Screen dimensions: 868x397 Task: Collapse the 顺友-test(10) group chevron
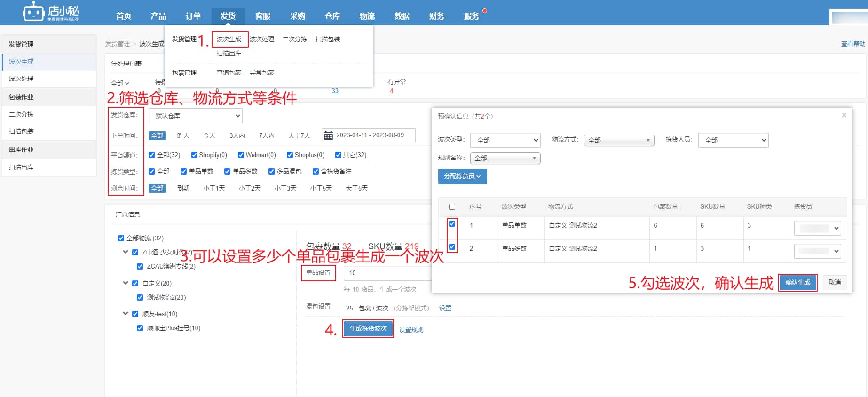coord(126,314)
